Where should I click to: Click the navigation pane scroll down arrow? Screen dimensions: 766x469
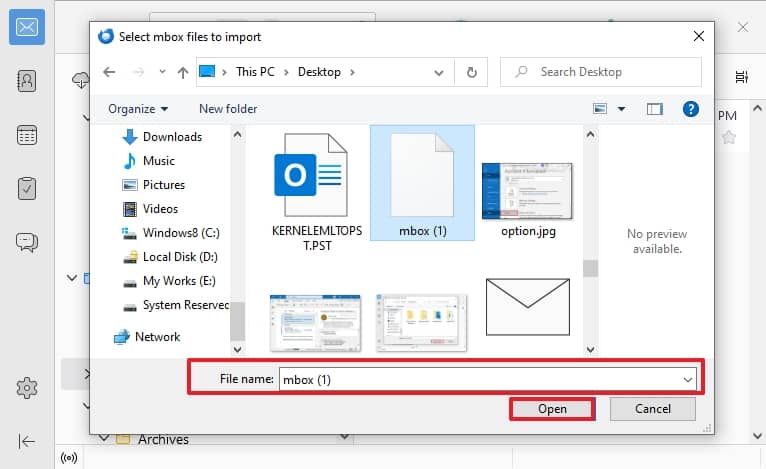coord(237,349)
